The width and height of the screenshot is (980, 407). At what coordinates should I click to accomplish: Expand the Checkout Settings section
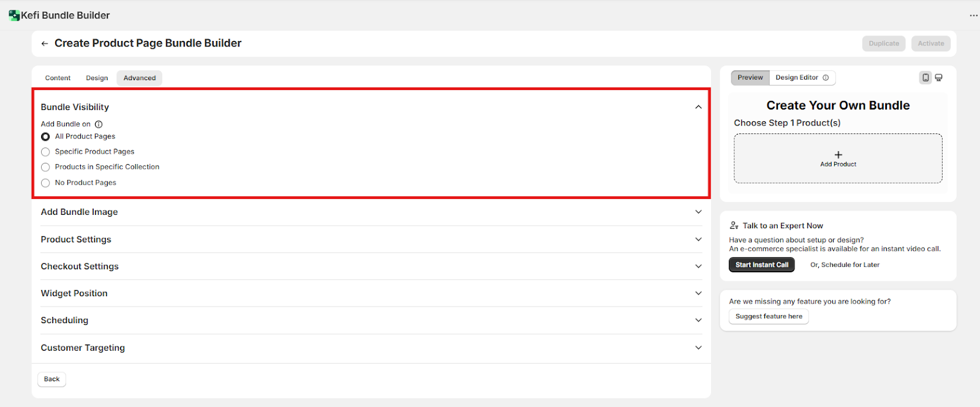[698, 266]
